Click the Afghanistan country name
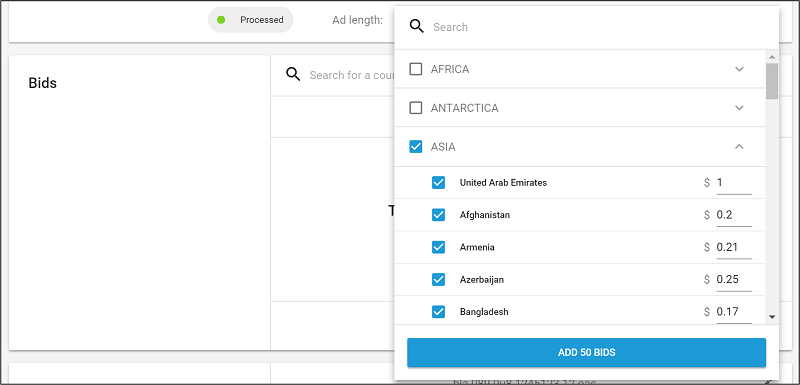Image resolution: width=800 pixels, height=385 pixels. pos(485,215)
